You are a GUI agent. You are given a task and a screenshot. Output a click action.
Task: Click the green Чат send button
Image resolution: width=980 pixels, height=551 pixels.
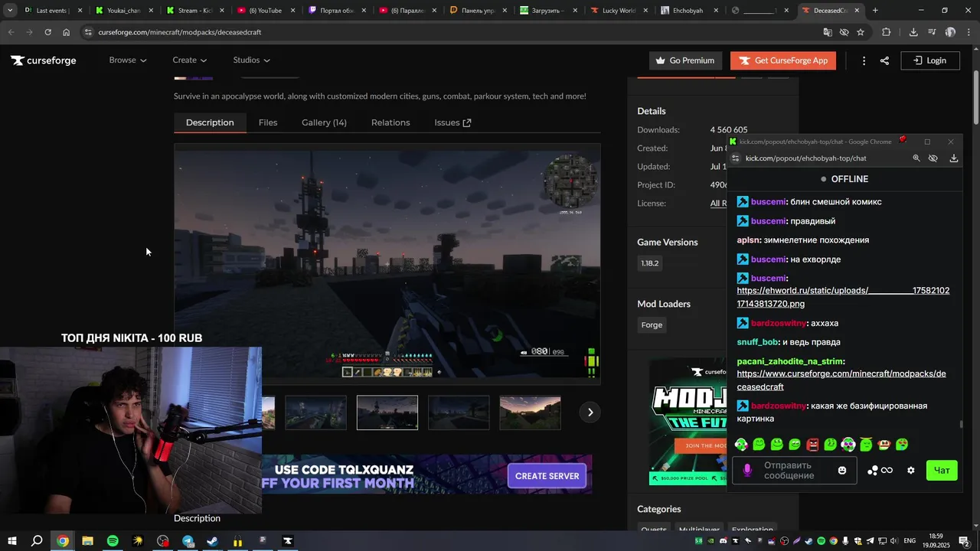(x=942, y=471)
